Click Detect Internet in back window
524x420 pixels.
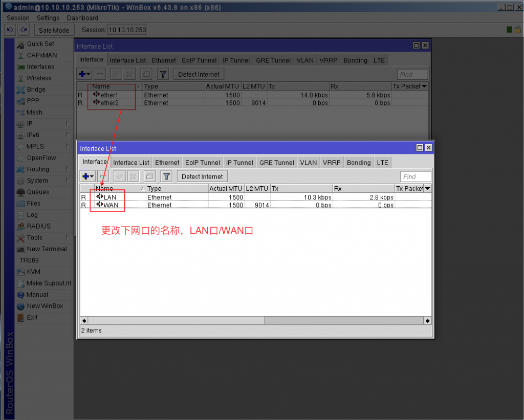199,74
